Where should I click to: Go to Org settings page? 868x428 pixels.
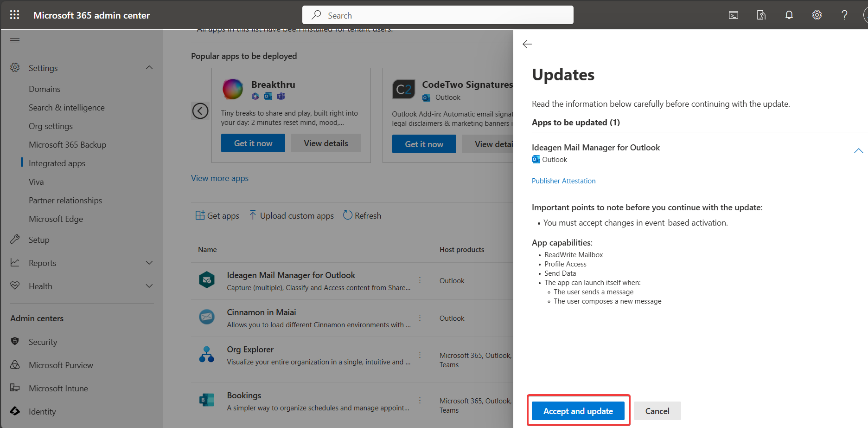[x=51, y=126]
